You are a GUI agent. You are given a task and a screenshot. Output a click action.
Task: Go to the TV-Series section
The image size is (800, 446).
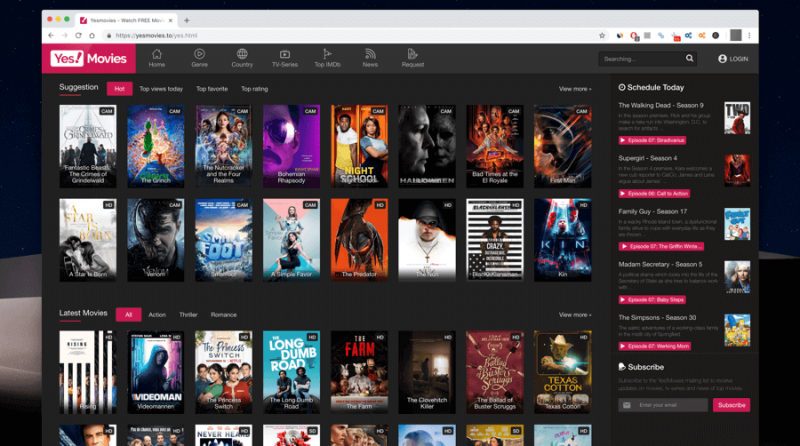(x=285, y=58)
